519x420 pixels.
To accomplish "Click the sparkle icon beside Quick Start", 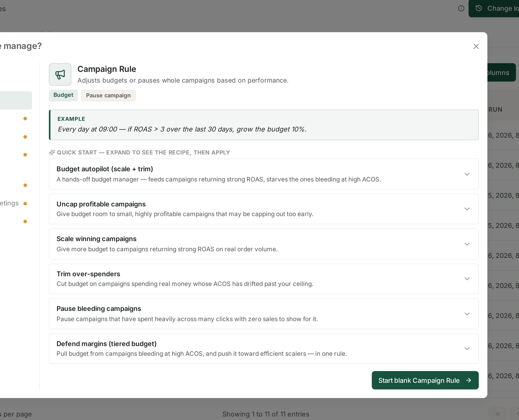I will [x=52, y=152].
